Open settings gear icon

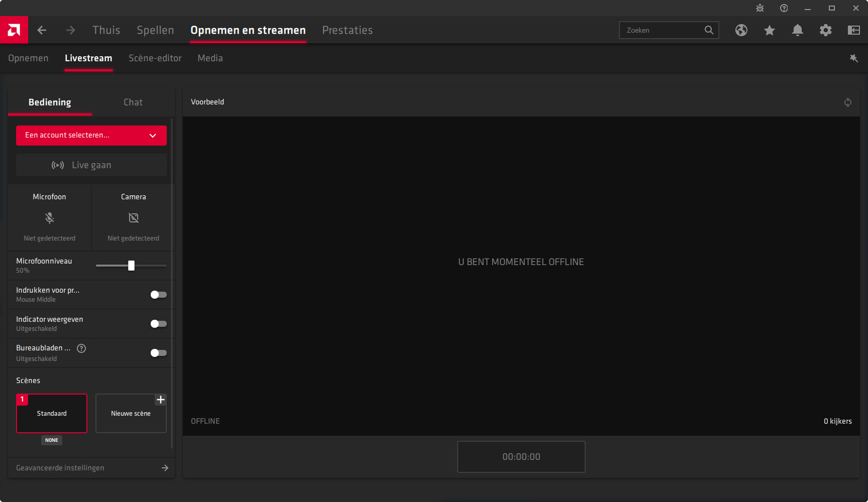[825, 30]
